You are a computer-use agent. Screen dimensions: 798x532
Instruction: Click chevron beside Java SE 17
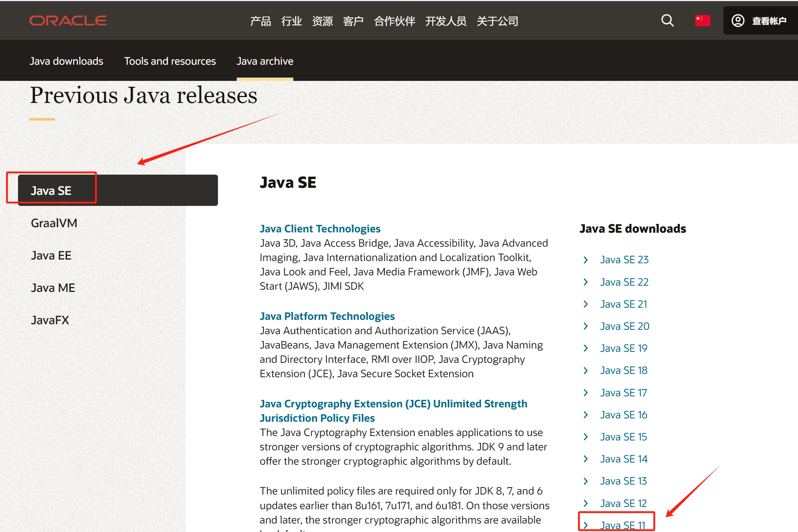click(x=586, y=393)
